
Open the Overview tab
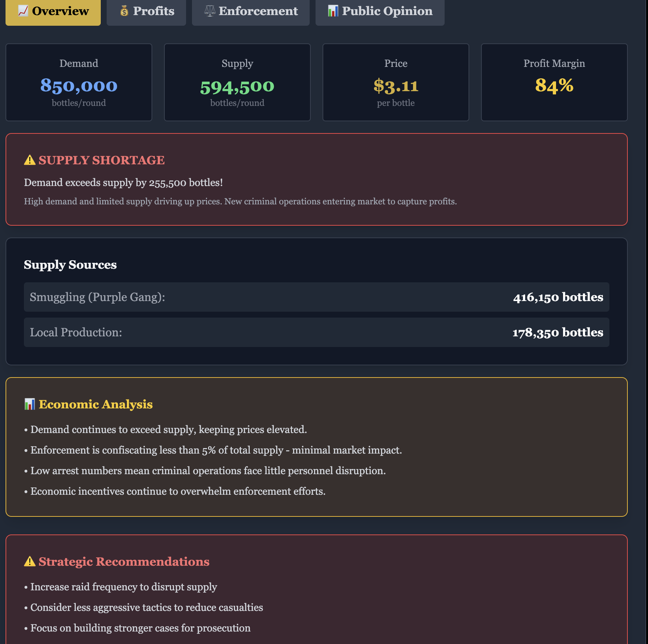point(53,11)
